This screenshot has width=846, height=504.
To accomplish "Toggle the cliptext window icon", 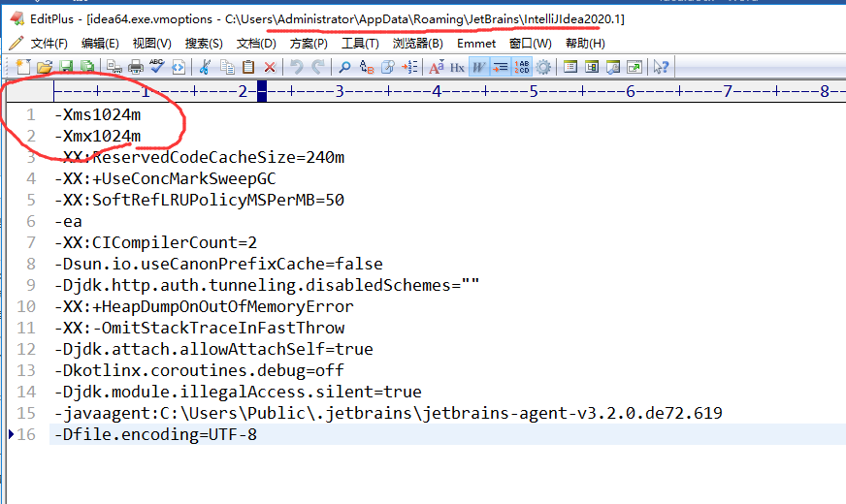I will 592,67.
